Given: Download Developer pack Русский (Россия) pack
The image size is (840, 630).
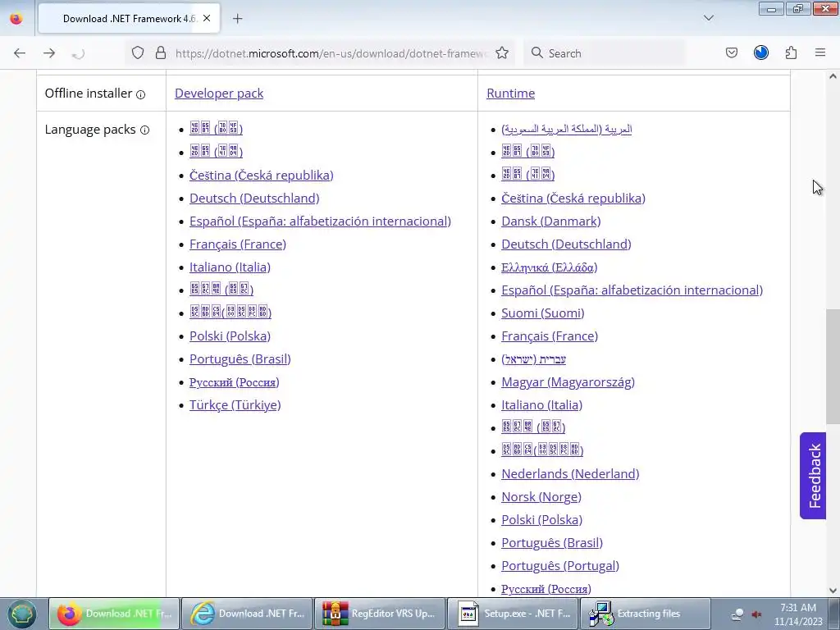Looking at the screenshot, I should click(x=234, y=382).
